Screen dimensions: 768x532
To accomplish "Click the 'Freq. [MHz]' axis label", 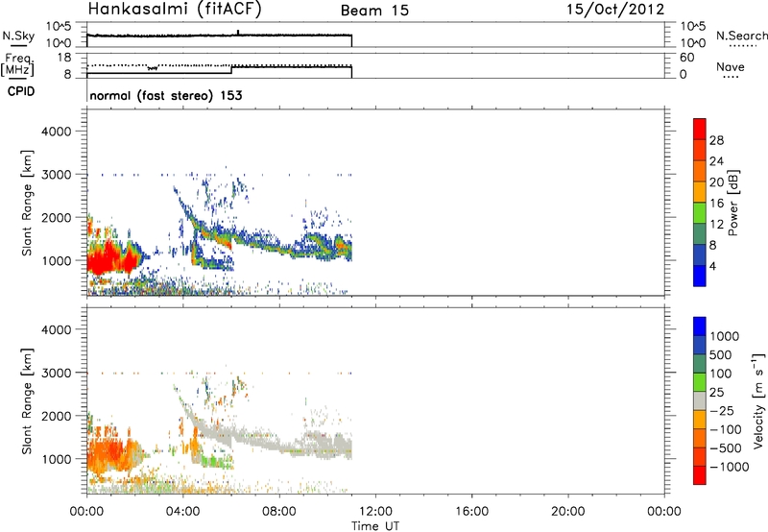I will click(18, 65).
